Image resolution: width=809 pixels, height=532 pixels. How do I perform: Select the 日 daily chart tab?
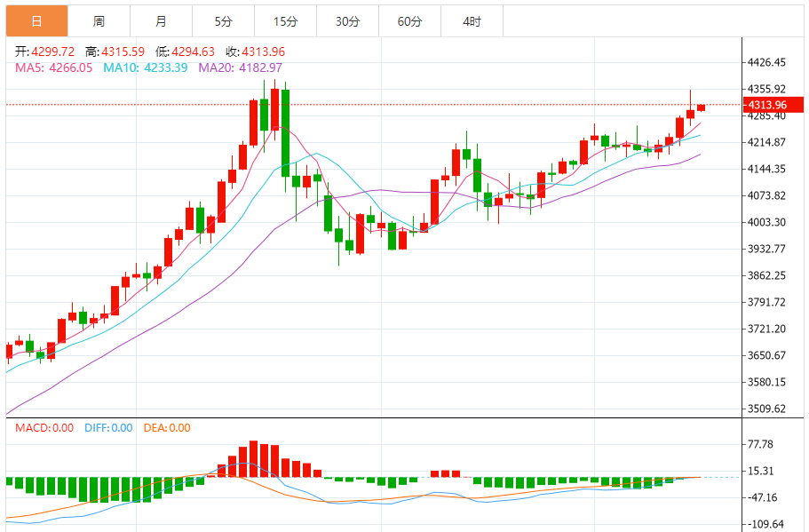36,21
